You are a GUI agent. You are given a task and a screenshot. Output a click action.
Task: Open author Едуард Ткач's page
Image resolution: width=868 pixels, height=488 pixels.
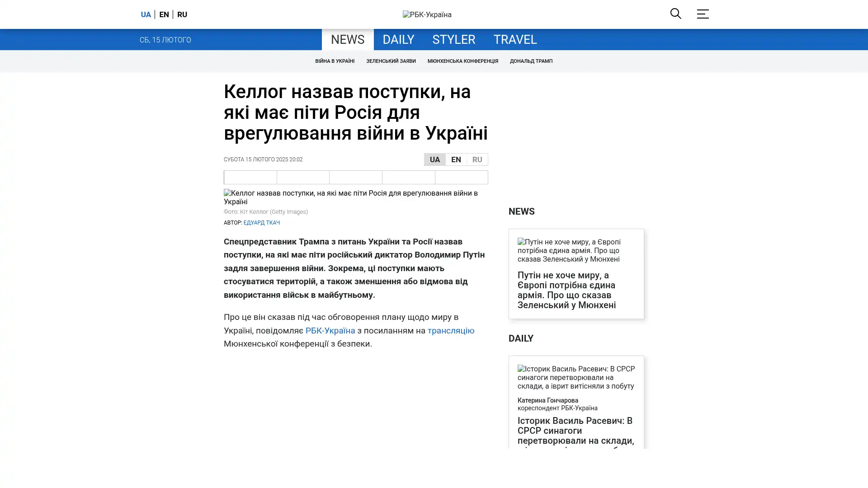tap(261, 223)
